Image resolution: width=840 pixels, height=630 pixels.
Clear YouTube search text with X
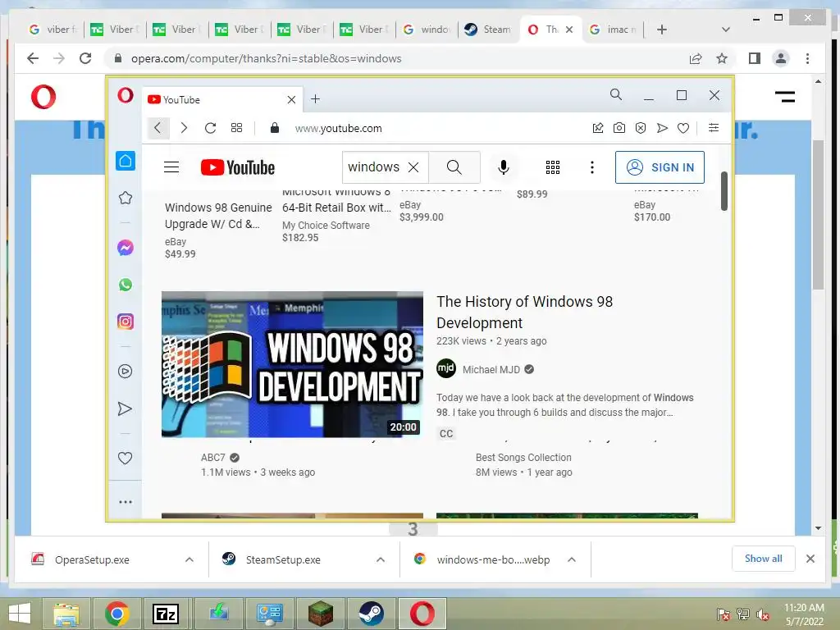pyautogui.click(x=413, y=167)
